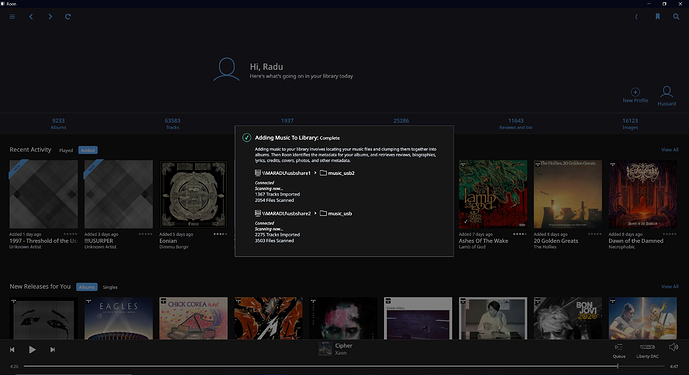This screenshot has height=375, width=689.
Task: Add a New Profile
Action: (x=635, y=95)
